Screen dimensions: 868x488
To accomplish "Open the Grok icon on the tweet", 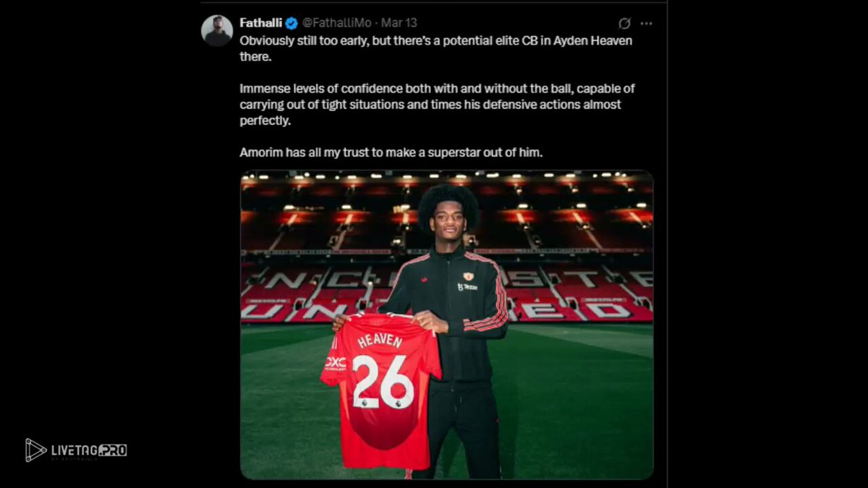I will pyautogui.click(x=625, y=23).
